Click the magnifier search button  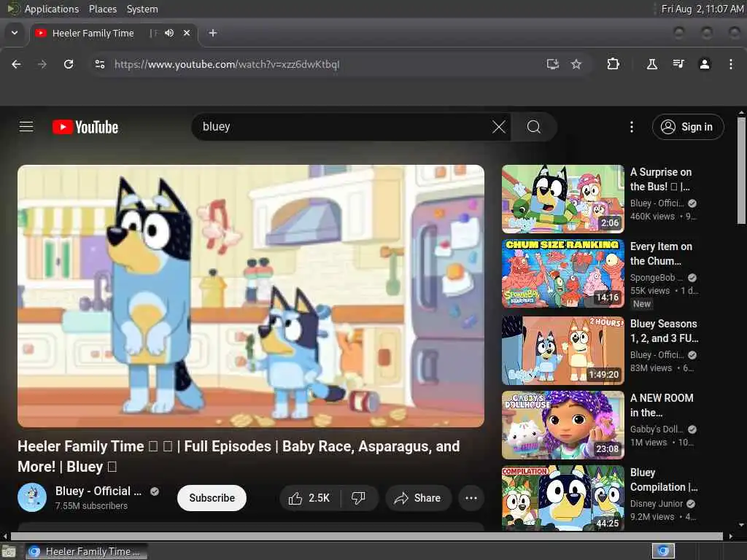pos(533,127)
